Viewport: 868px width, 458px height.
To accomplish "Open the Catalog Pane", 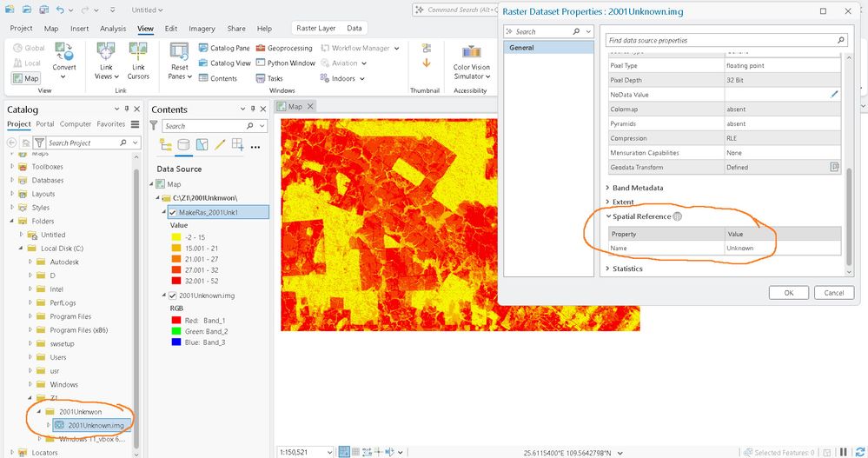I will [x=224, y=48].
